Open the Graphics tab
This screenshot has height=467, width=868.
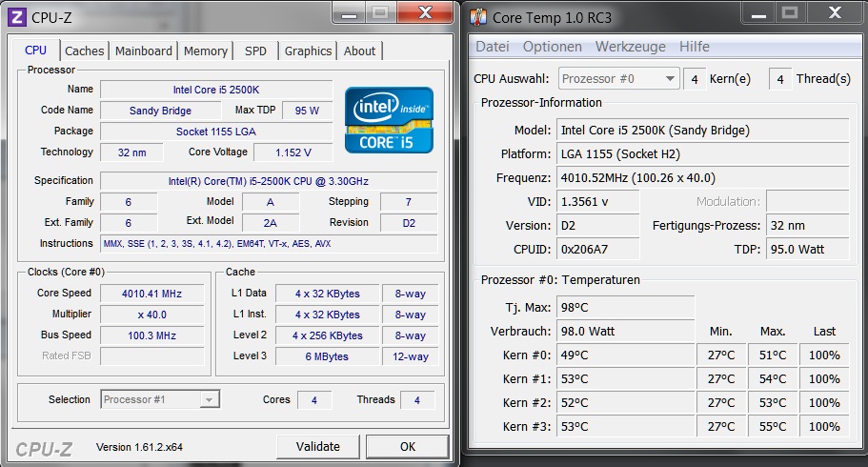(x=308, y=51)
